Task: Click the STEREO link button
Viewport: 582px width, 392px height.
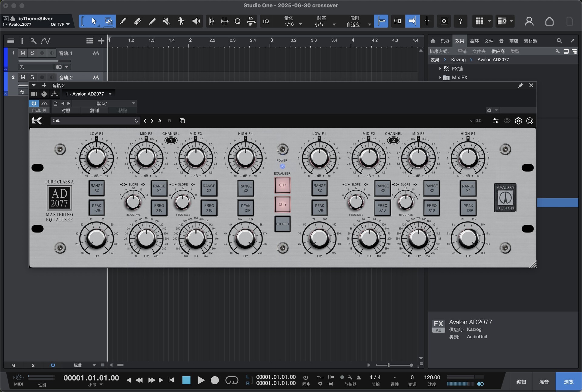Action: click(x=283, y=224)
